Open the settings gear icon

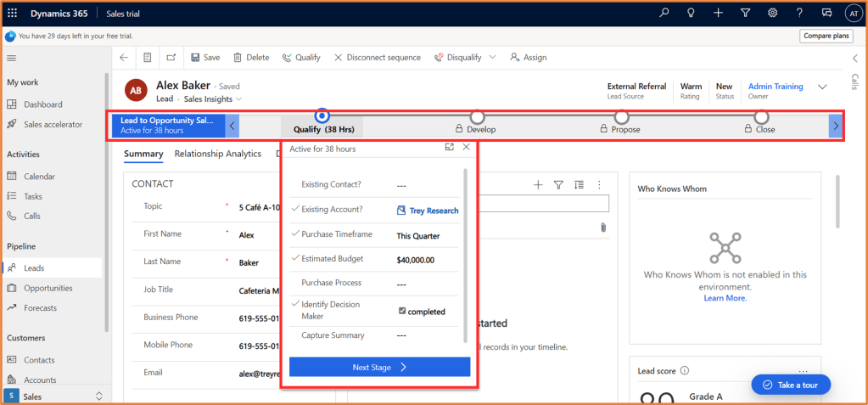772,13
